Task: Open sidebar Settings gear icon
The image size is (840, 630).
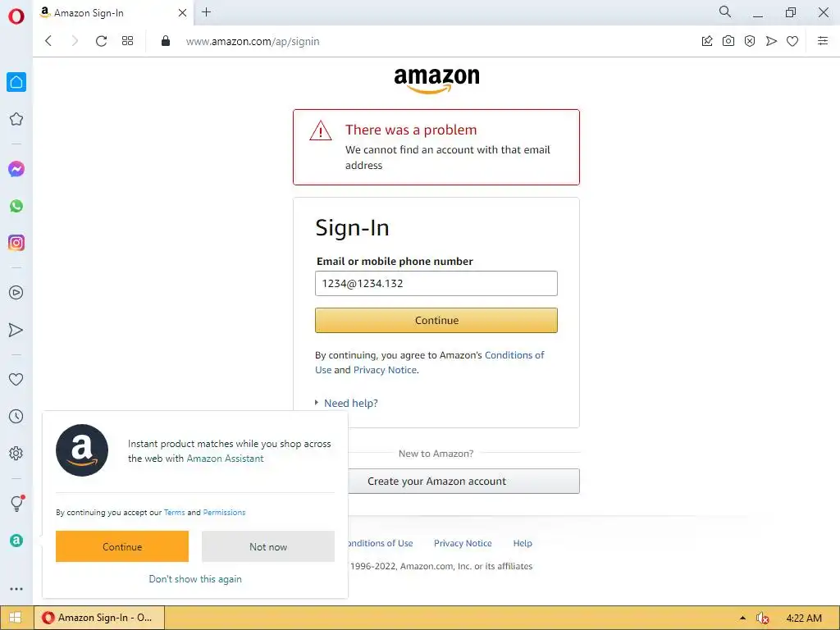Action: tap(16, 453)
